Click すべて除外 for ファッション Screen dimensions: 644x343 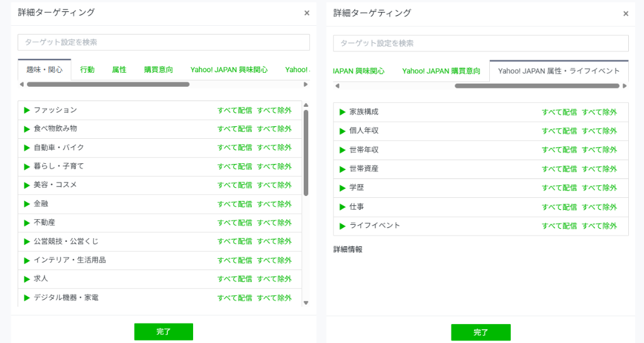pyautogui.click(x=274, y=111)
